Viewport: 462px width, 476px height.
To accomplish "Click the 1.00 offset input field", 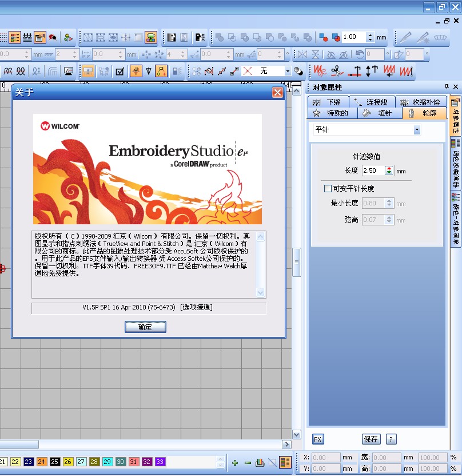I will (354, 37).
